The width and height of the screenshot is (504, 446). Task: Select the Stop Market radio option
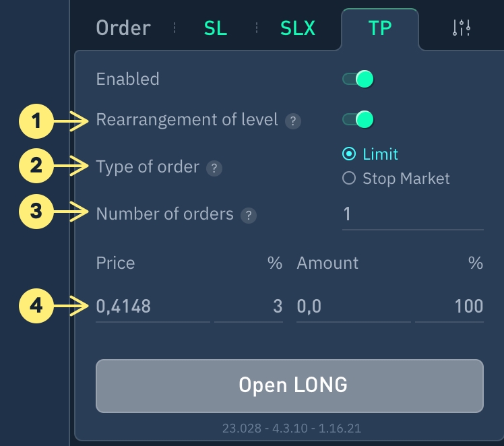[396, 179]
